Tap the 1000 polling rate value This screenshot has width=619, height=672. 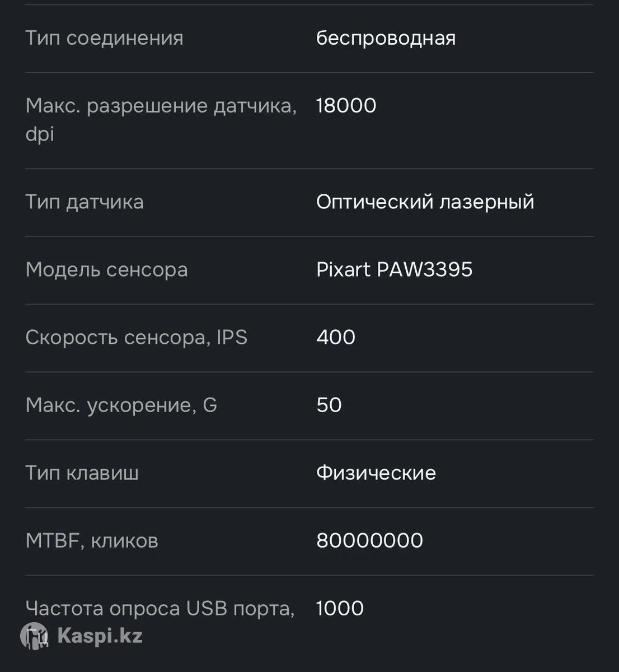click(340, 608)
